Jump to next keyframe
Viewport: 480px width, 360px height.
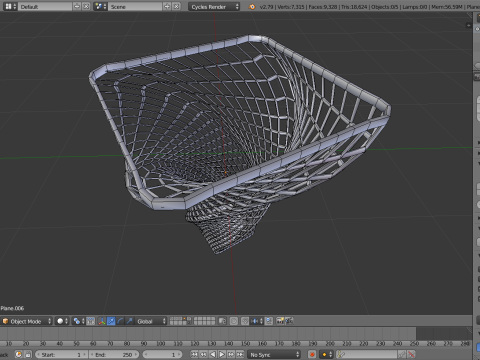pyautogui.click(x=231, y=354)
